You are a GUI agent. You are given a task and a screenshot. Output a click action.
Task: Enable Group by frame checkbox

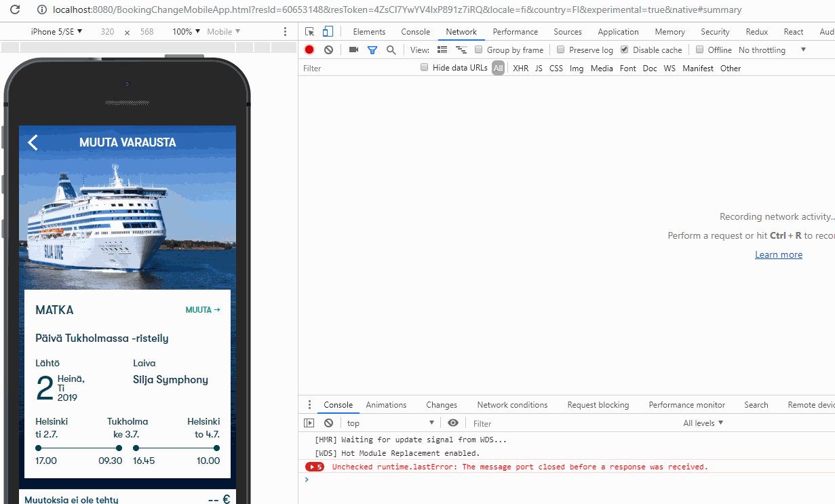479,50
